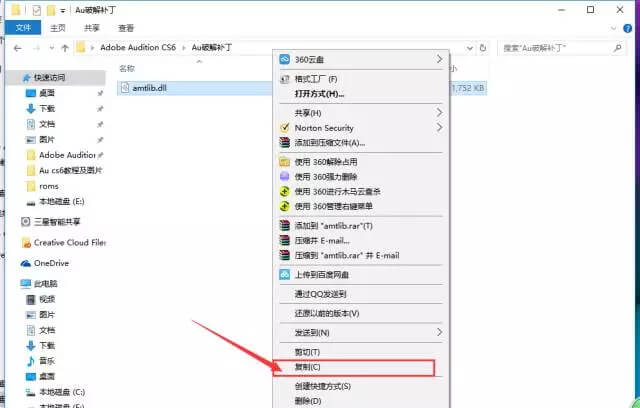Click Adobe Audition CS6 breadcrumb
Image resolution: width=640 pixels, height=408 pixels.
click(x=138, y=47)
